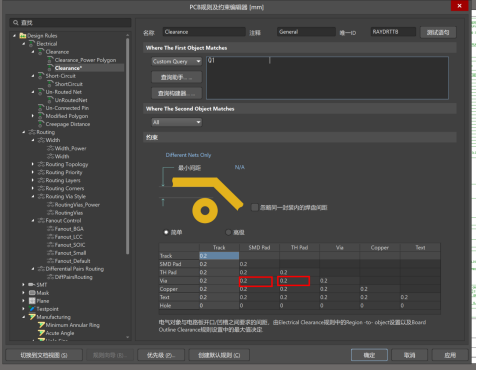Click the search magnifier icon
477x371 pixels.
[x=16, y=23]
